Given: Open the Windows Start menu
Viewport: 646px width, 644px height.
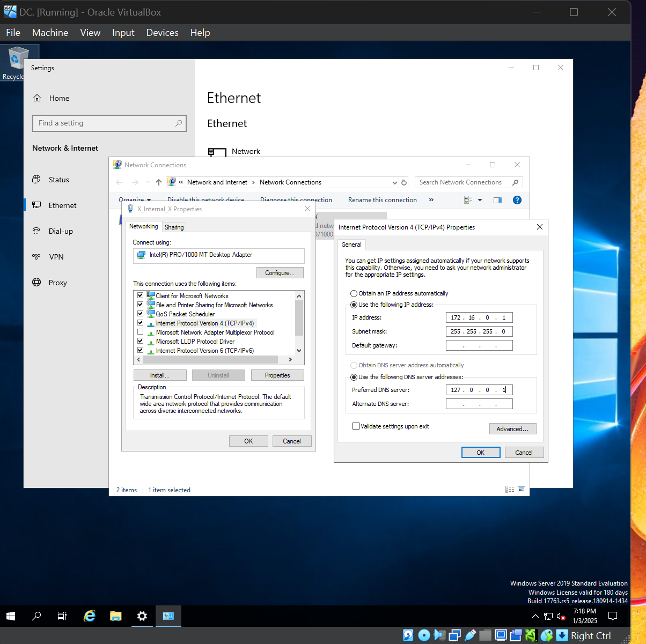Looking at the screenshot, I should [11, 616].
